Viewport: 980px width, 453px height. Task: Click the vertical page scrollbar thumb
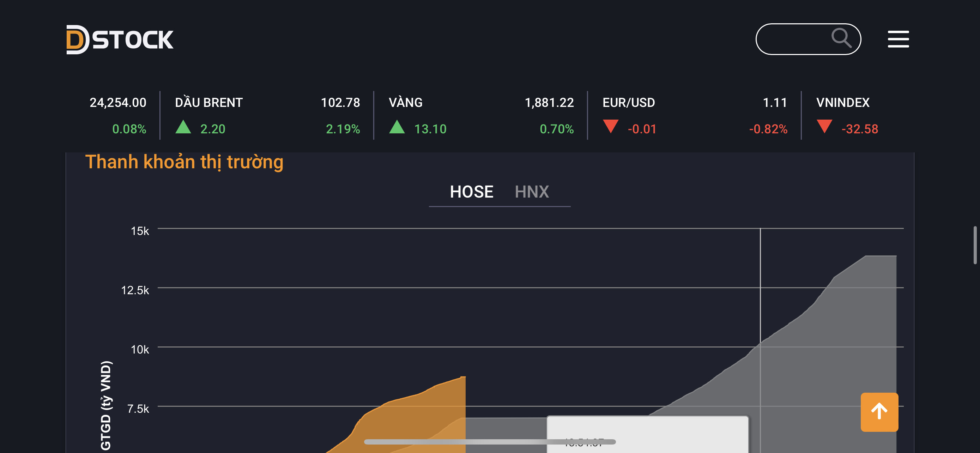pyautogui.click(x=975, y=245)
